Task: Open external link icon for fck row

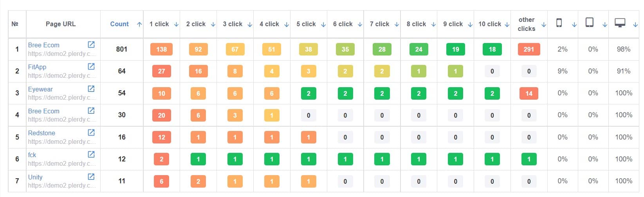Action: [x=91, y=154]
